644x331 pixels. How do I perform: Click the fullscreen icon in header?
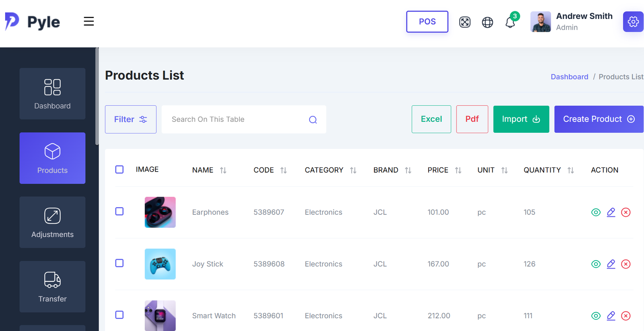pos(464,22)
